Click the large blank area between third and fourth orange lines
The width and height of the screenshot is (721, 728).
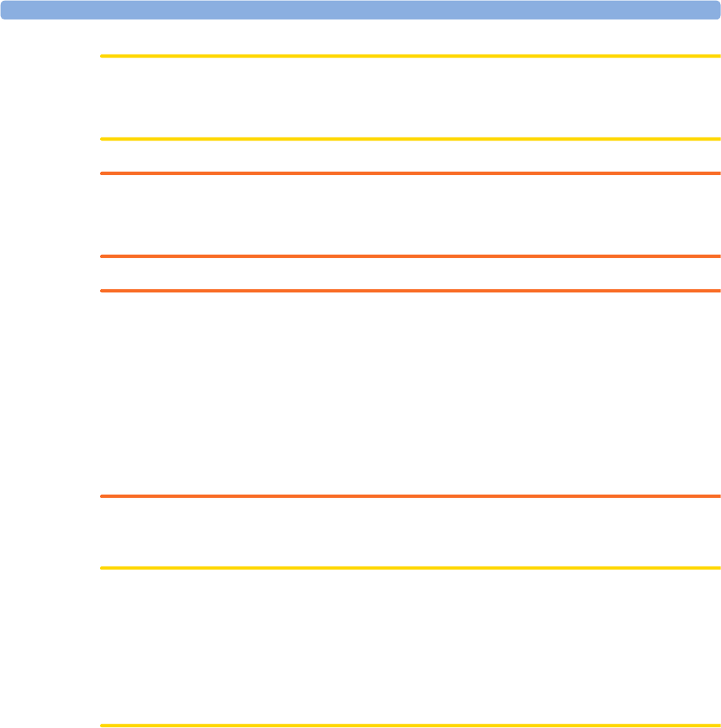(410, 394)
